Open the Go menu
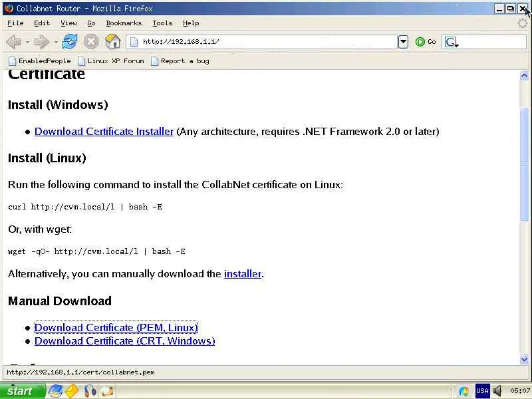 coord(91,23)
